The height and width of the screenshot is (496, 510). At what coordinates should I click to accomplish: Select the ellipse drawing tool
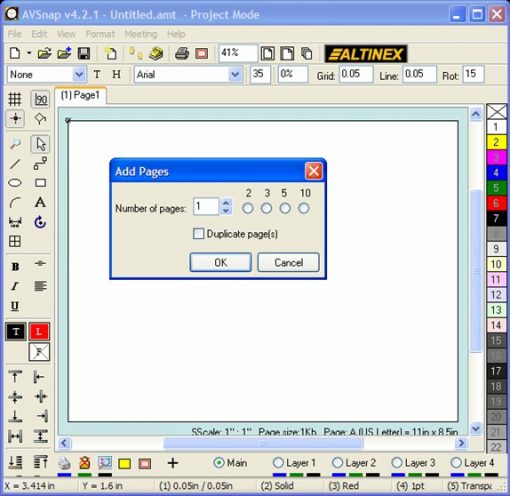click(x=15, y=183)
